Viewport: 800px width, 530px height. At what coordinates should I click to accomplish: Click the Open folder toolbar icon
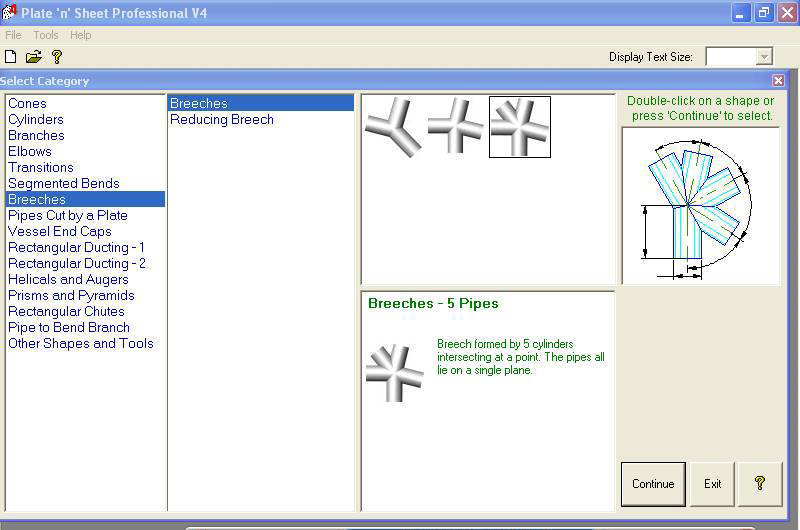click(34, 57)
